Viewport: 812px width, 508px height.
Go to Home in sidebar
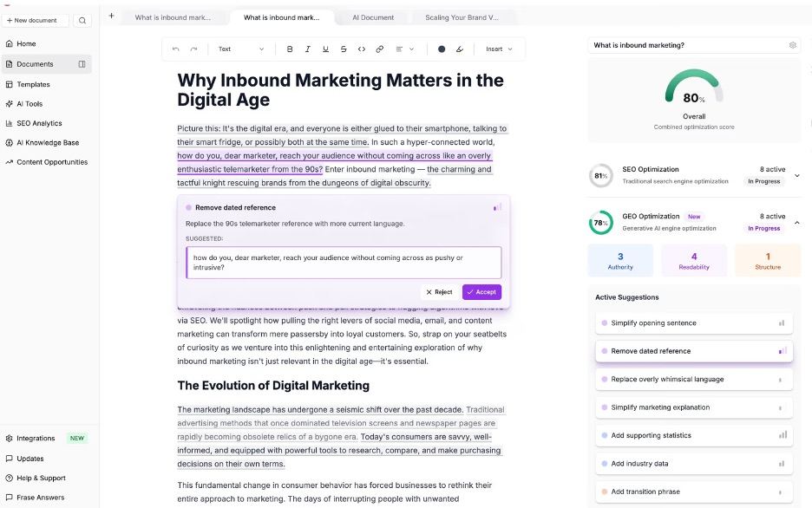click(x=26, y=44)
